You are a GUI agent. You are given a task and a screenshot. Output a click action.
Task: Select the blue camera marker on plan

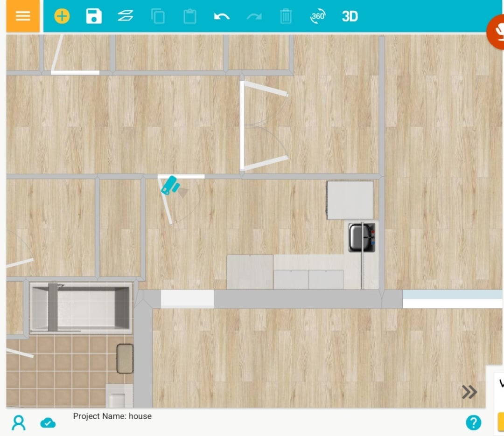click(x=170, y=185)
